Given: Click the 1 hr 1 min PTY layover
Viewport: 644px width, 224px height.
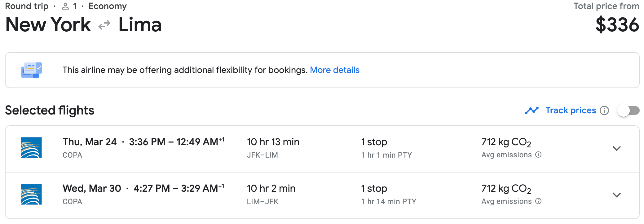Looking at the screenshot, I should (x=386, y=155).
